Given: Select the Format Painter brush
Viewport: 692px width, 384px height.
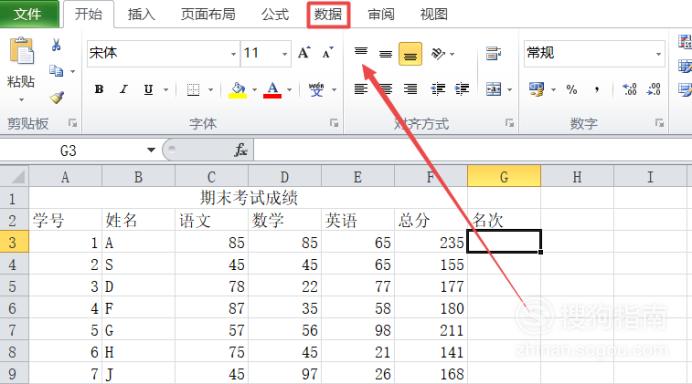Looking at the screenshot, I should click(56, 97).
